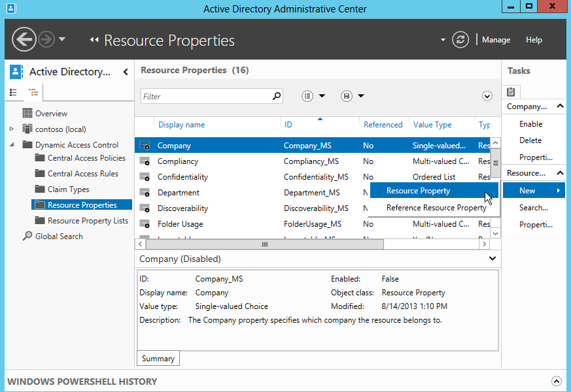
Task: Collapse the Resource tasks section
Action: pyautogui.click(x=560, y=172)
